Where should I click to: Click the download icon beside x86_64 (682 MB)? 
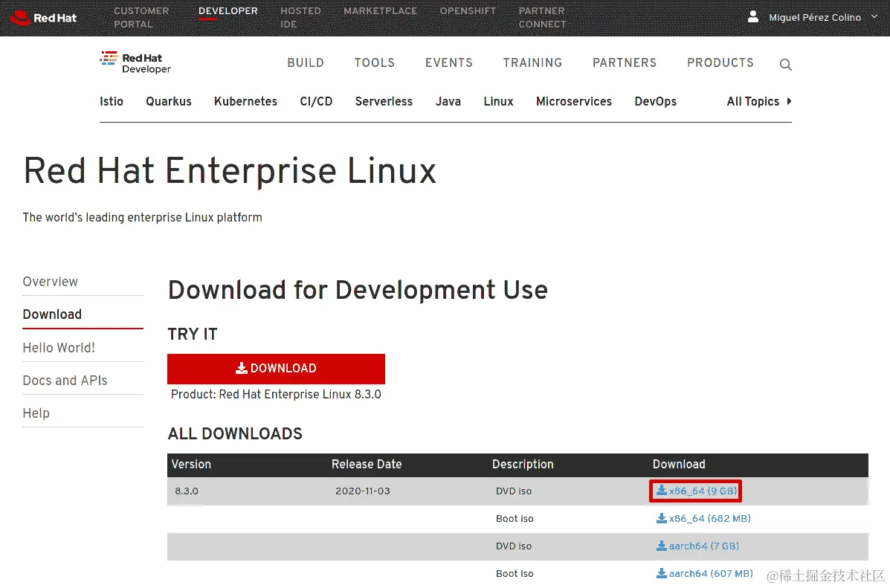662,518
